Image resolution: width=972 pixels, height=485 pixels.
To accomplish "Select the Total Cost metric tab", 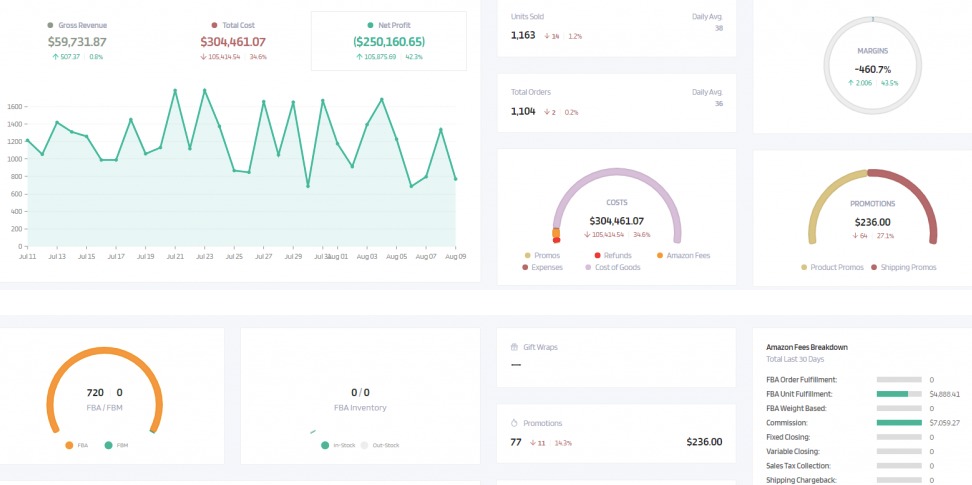I will point(233,41).
